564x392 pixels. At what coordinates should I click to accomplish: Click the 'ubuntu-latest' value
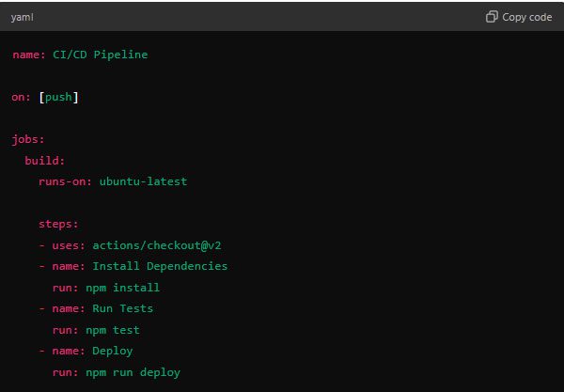point(143,181)
